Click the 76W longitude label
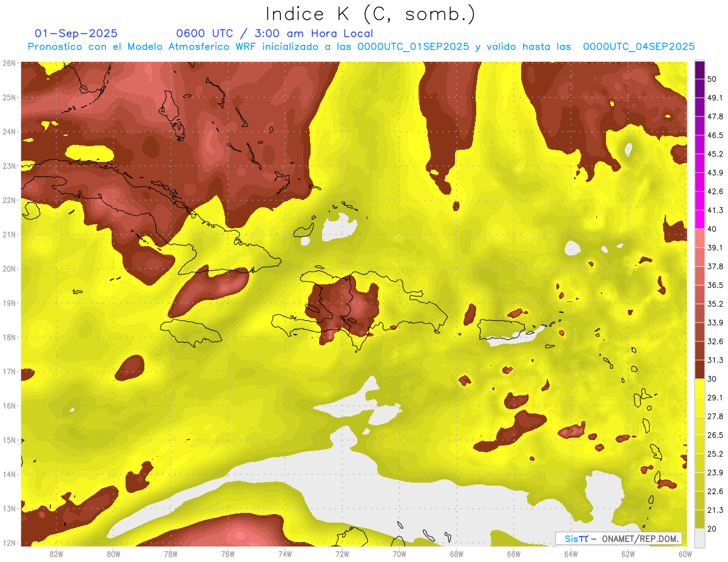The image size is (728, 562). point(228,554)
